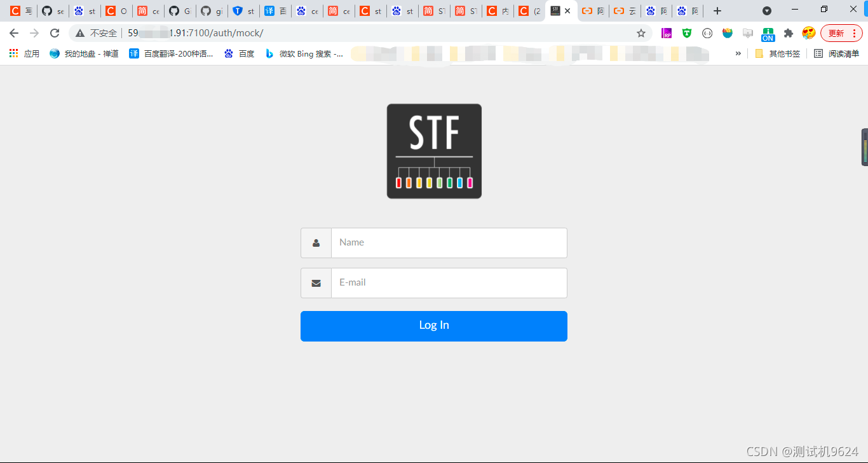Focus the Name input field

point(449,243)
